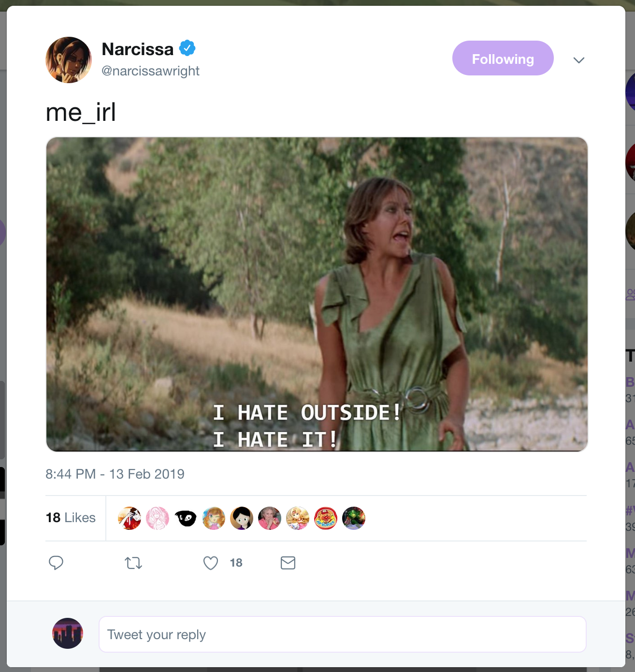Image resolution: width=635 pixels, height=672 pixels.
Task: Click your own city skyline avatar
Action: 68,633
